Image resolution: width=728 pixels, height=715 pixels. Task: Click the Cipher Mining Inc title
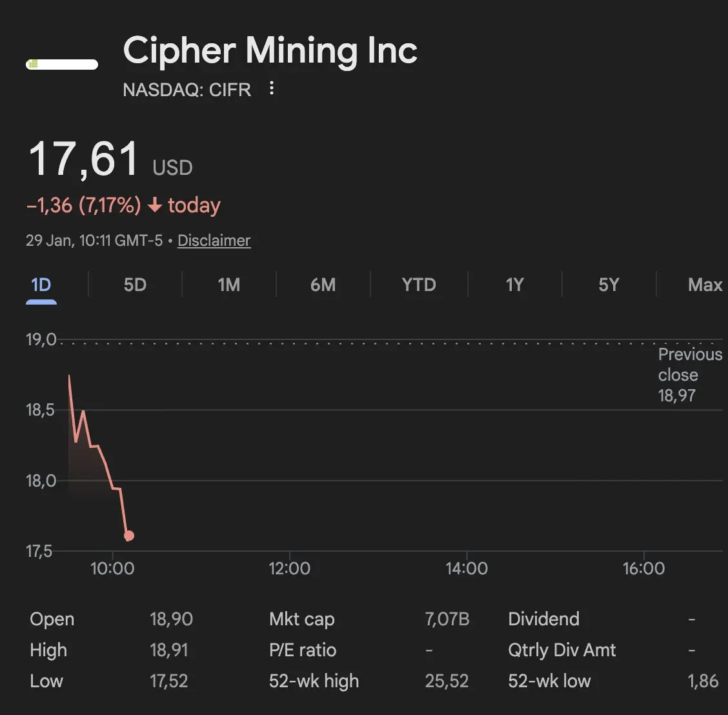point(270,50)
